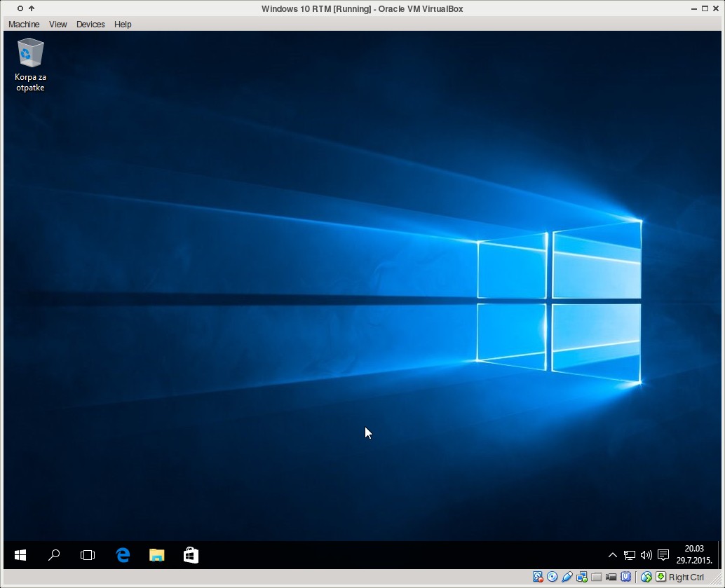Expand hidden system tray icons chevron

pos(612,555)
